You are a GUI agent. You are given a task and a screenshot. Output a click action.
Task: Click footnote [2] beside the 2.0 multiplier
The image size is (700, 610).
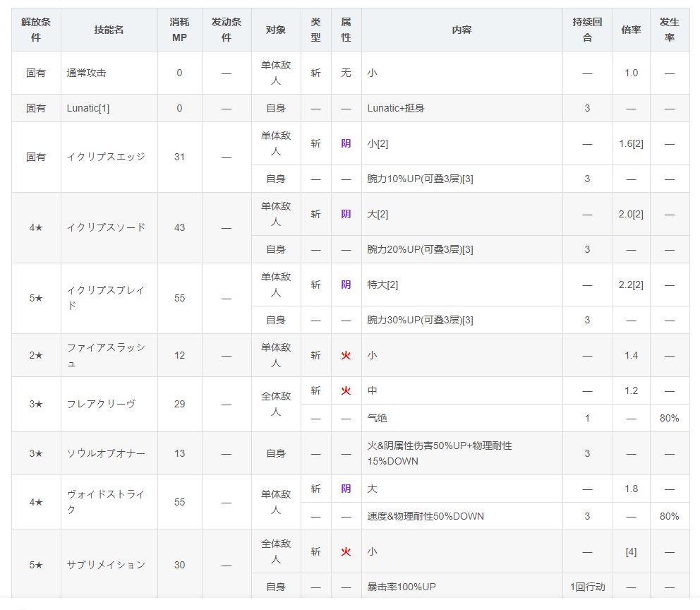[637, 214]
